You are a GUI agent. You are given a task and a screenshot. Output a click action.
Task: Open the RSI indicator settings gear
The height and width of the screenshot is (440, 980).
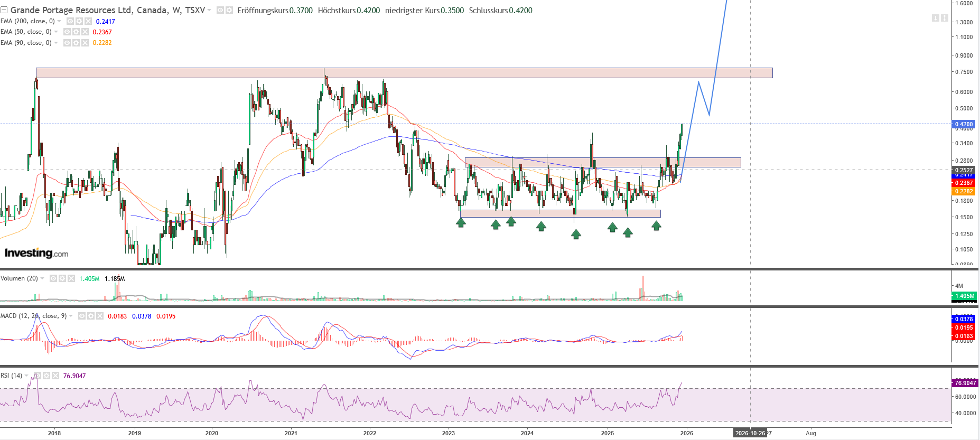[x=46, y=376]
